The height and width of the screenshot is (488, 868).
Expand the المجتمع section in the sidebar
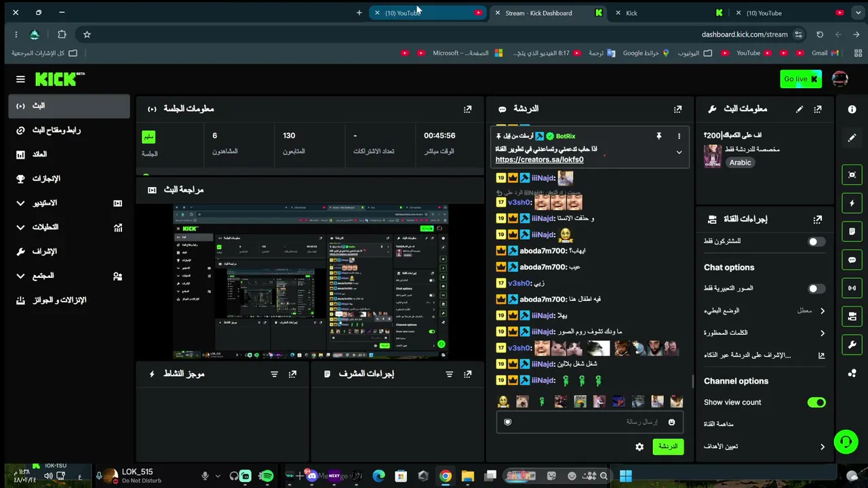tap(68, 276)
